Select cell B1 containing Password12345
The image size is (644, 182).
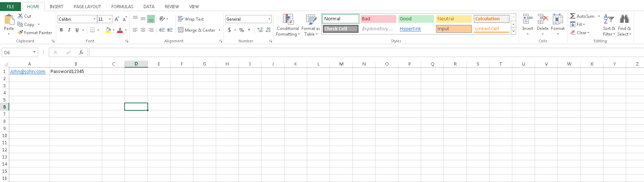click(75, 72)
